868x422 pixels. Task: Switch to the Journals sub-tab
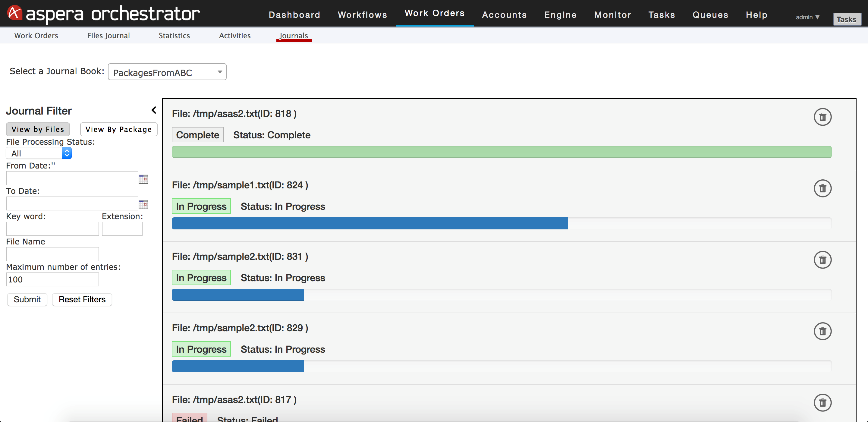pyautogui.click(x=294, y=35)
